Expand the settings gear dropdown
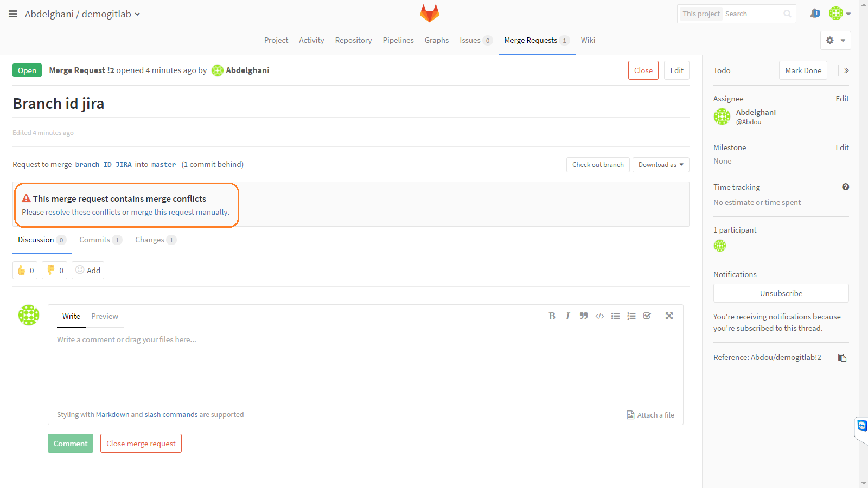This screenshot has height=488, width=868. pos(835,40)
